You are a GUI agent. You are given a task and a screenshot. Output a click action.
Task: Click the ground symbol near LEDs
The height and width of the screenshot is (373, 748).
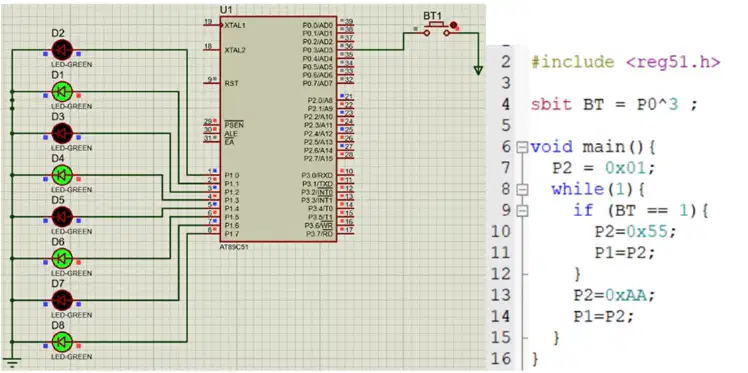(11, 363)
